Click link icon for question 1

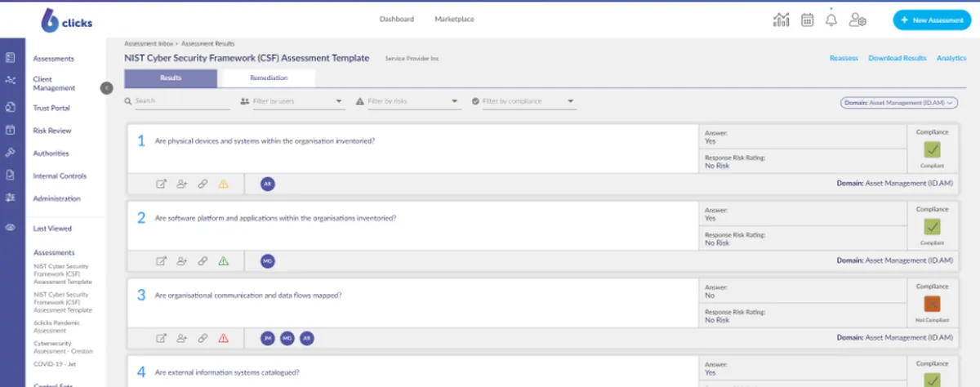tap(203, 184)
